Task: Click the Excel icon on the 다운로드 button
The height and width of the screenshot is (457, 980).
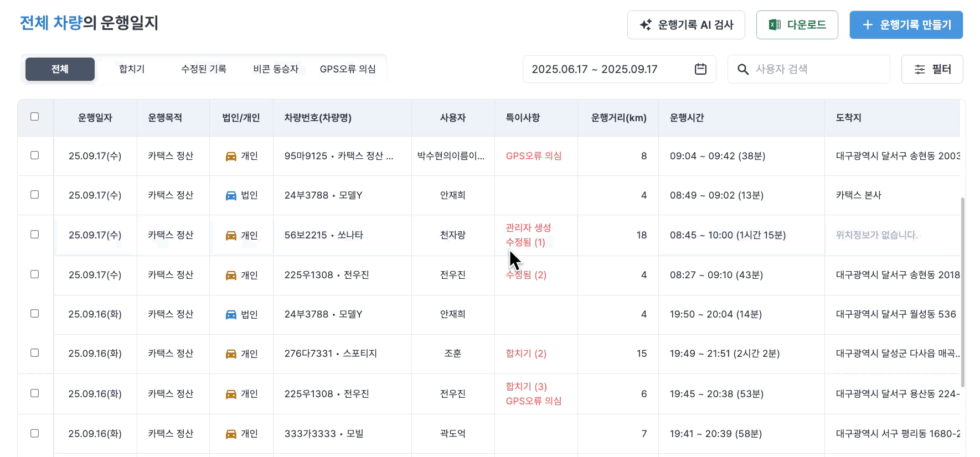Action: click(775, 25)
